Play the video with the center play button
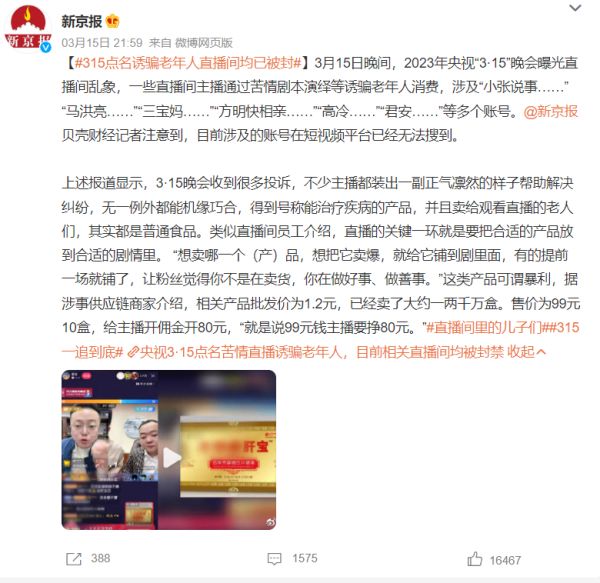 (x=171, y=458)
